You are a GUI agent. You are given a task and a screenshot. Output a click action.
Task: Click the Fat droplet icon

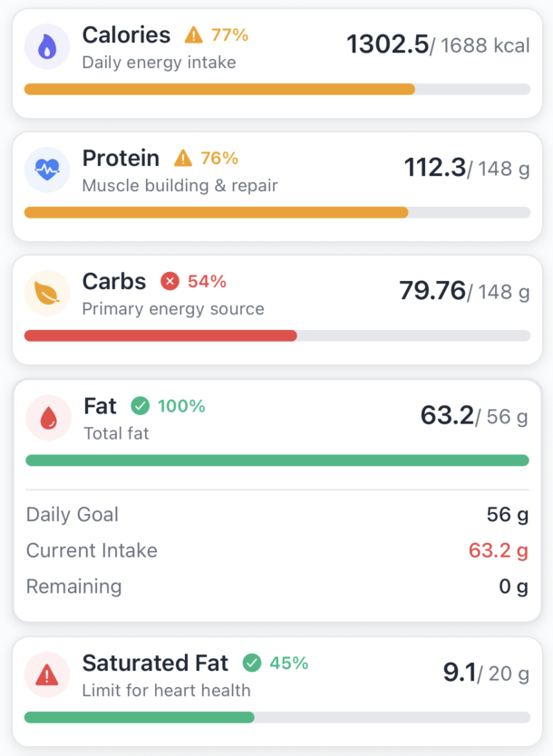coord(49,418)
